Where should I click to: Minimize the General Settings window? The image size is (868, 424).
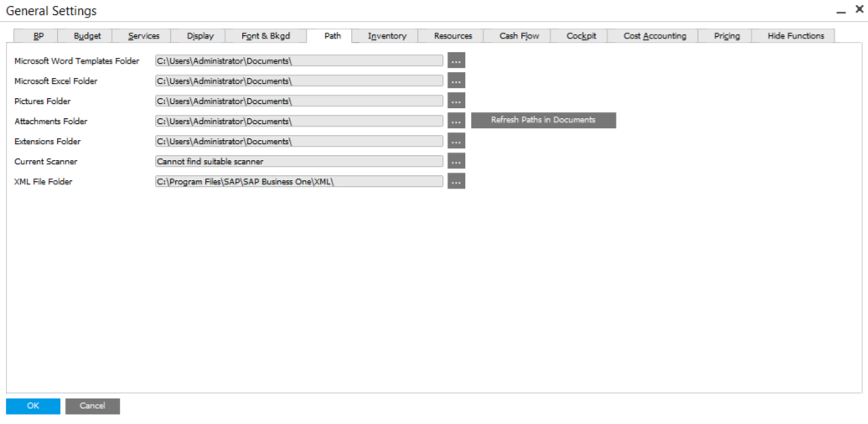840,10
